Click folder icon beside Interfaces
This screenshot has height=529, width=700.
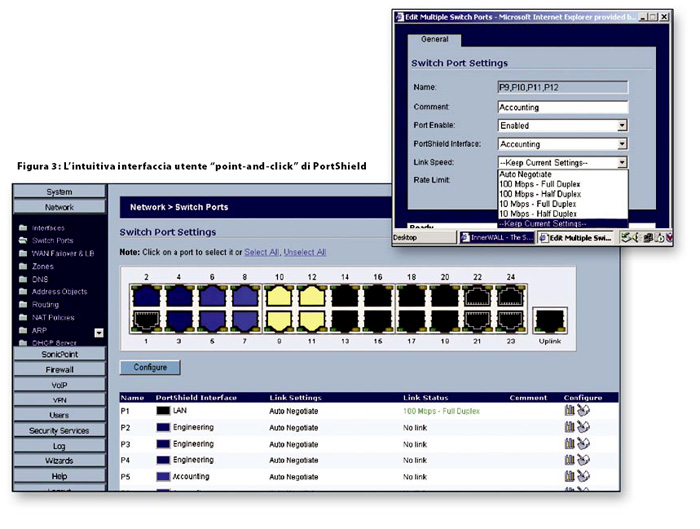pos(23,228)
